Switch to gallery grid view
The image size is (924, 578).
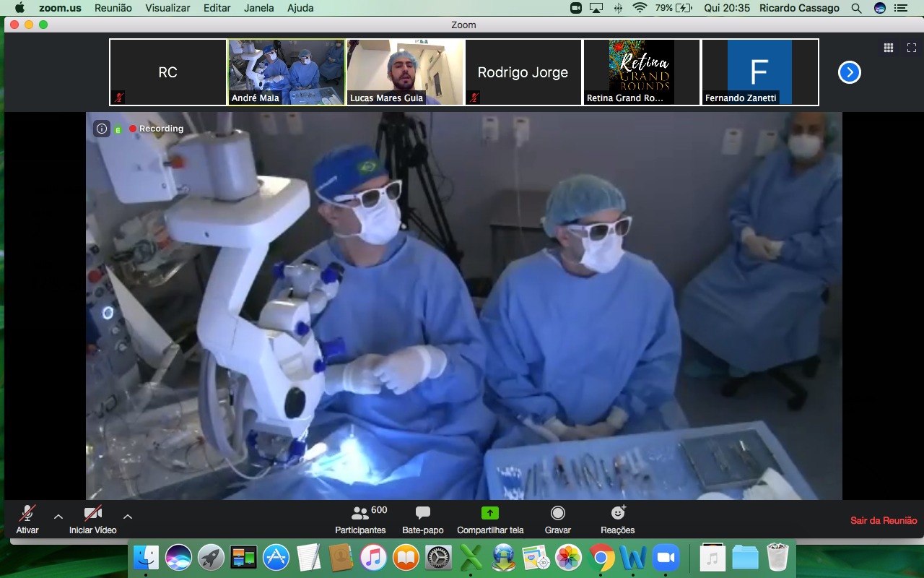click(889, 48)
